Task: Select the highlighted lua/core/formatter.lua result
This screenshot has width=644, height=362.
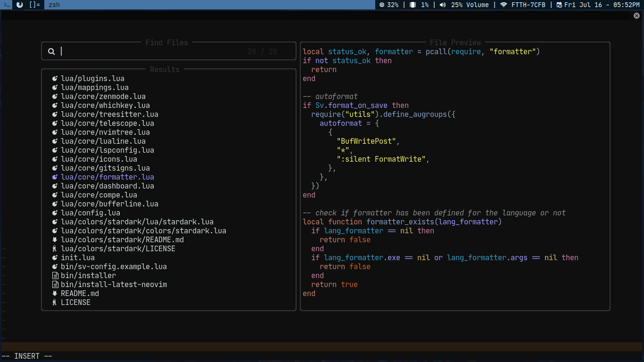Action: coord(107,177)
